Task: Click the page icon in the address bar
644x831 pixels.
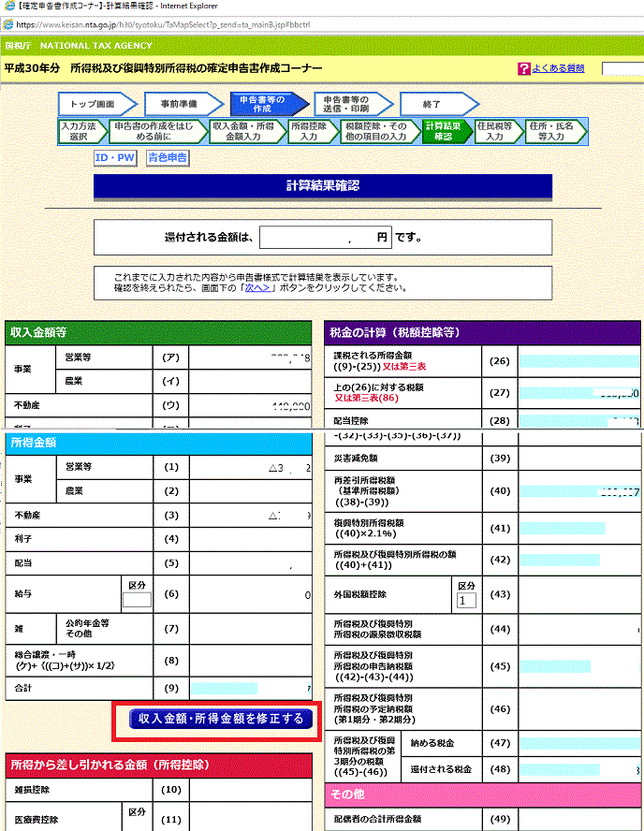Action: pos(7,22)
